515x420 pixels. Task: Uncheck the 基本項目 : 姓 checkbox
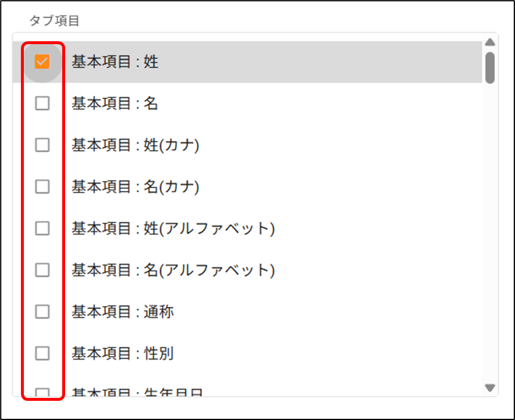pyautogui.click(x=42, y=62)
